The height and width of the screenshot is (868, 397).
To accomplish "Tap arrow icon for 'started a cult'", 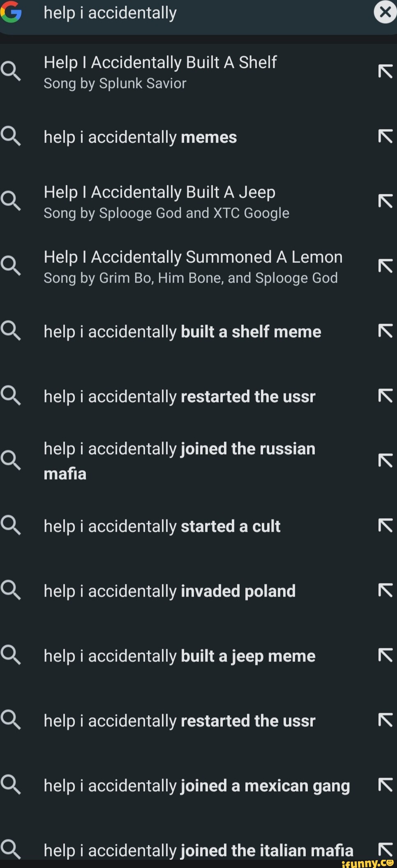I will click(x=385, y=526).
